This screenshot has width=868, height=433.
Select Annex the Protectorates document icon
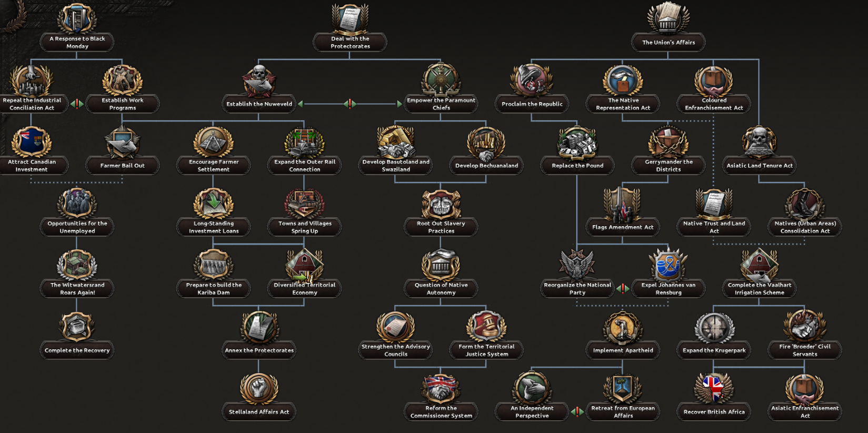point(258,327)
